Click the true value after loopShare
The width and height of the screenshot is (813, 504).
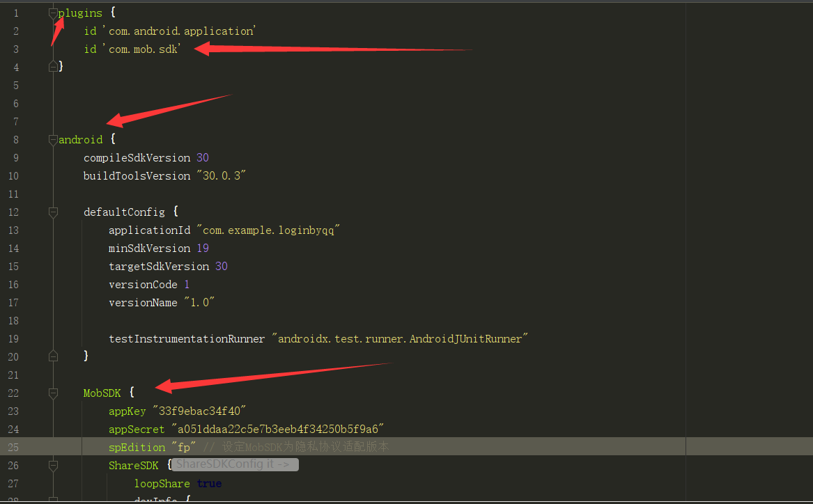point(209,483)
